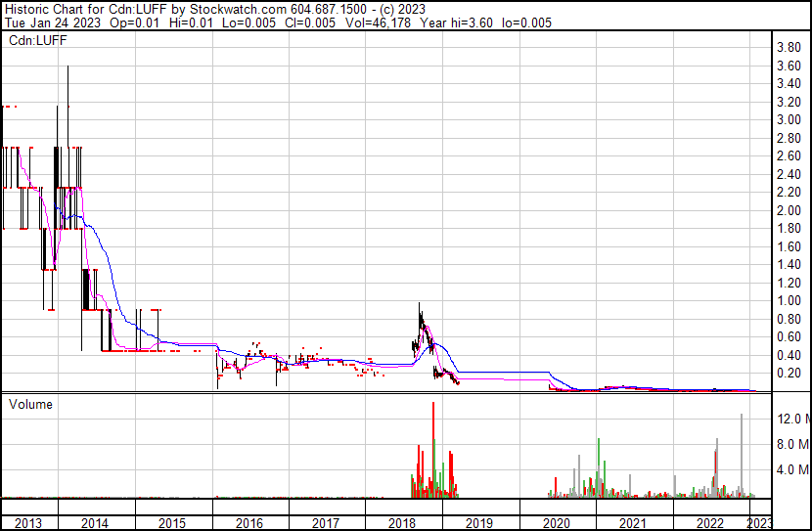Image resolution: width=812 pixels, height=531 pixels.
Task: Click the 2018 price spike peak
Action: coord(420,306)
